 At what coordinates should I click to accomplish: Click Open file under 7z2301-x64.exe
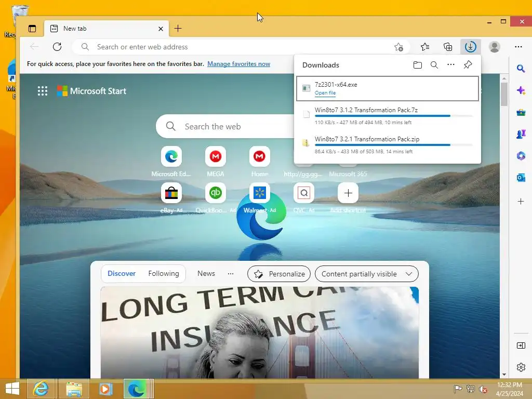click(325, 93)
